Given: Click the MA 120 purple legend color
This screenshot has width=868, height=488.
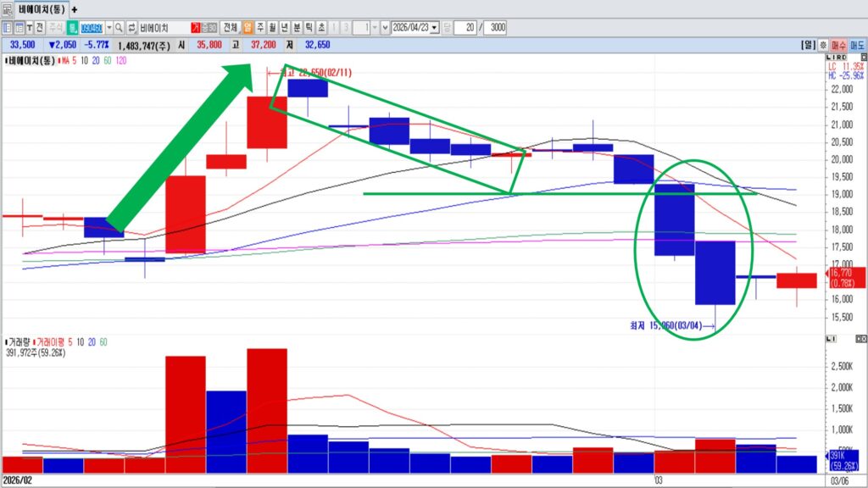Looking at the screenshot, I should point(121,62).
